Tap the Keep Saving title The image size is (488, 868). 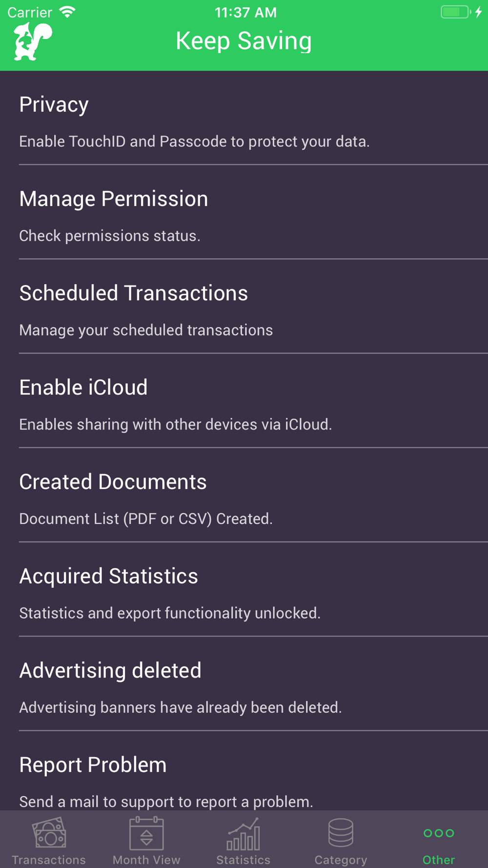pos(244,41)
